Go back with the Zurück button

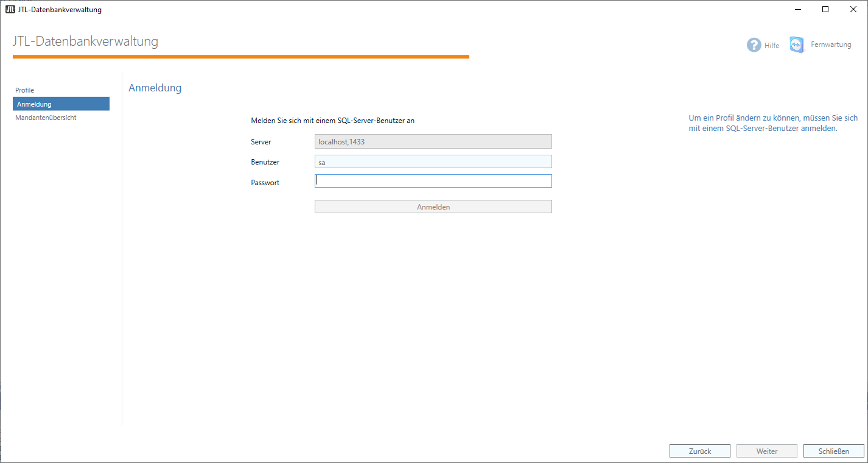point(700,451)
